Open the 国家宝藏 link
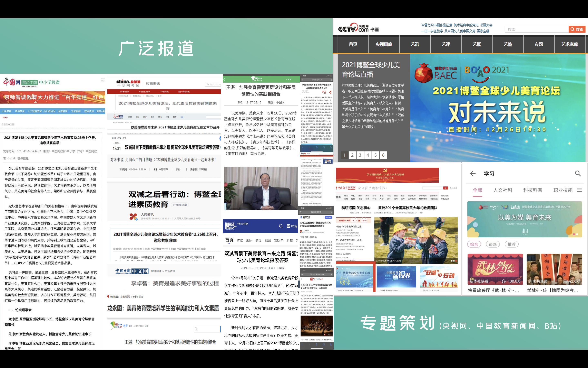 coord(483,31)
